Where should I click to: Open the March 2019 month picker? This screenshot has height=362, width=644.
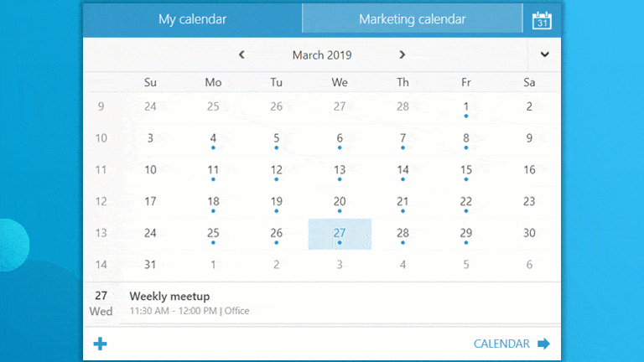pyautogui.click(x=322, y=55)
